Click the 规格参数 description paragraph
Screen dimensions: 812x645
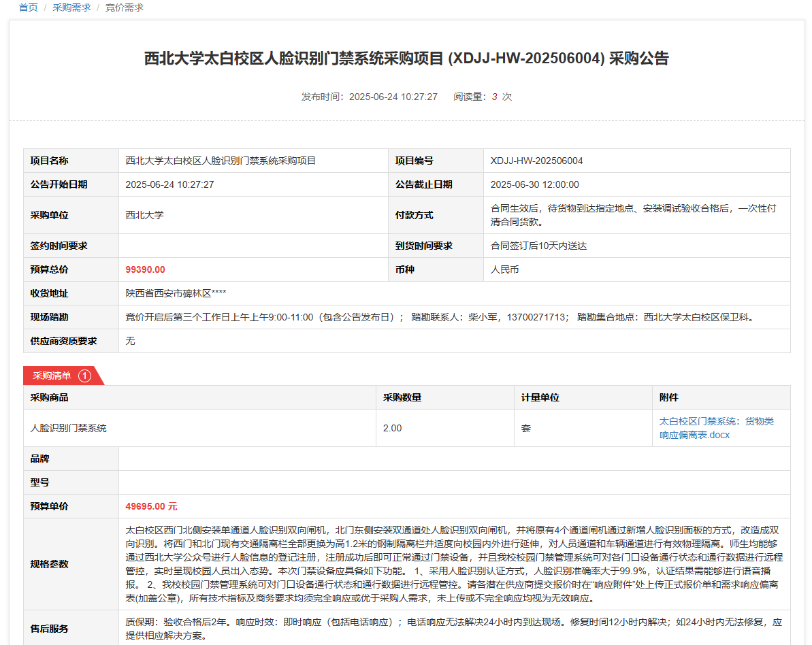coord(453,564)
